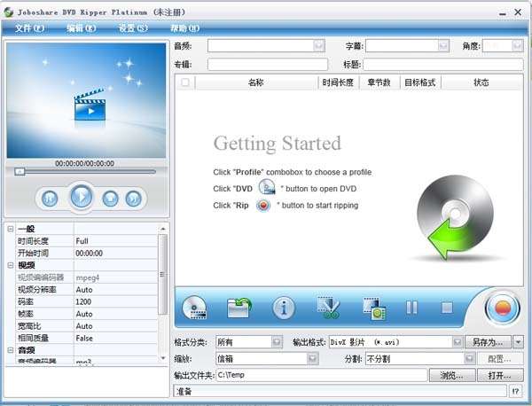The width and height of the screenshot is (532, 406).
Task: Collapse the 音频 property group
Action: click(x=11, y=349)
